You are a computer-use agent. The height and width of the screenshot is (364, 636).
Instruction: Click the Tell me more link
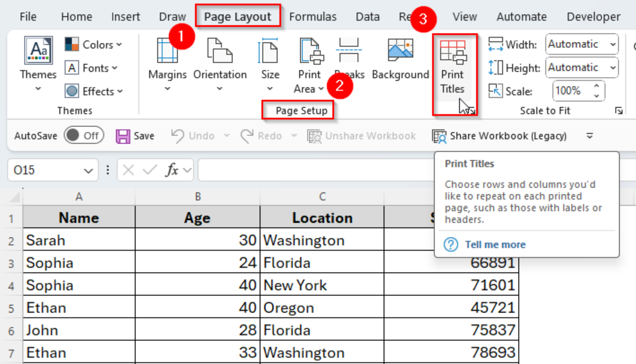click(495, 244)
